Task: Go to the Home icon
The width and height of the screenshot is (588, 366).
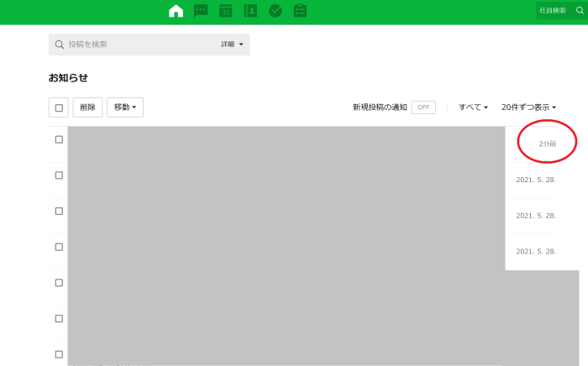Action: tap(176, 11)
